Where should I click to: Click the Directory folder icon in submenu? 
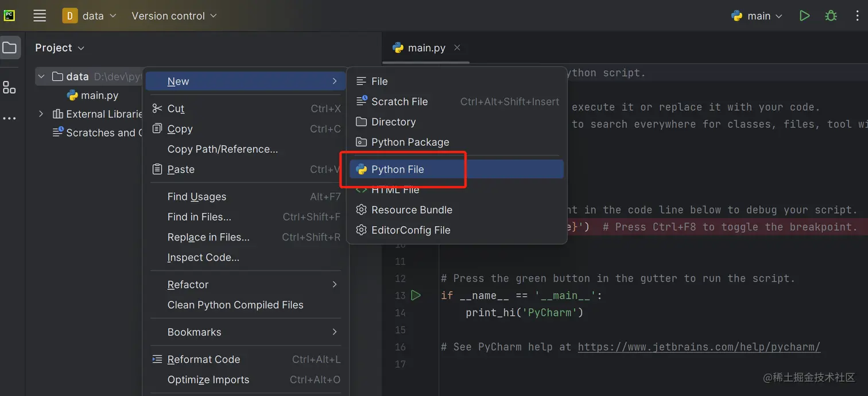point(361,122)
